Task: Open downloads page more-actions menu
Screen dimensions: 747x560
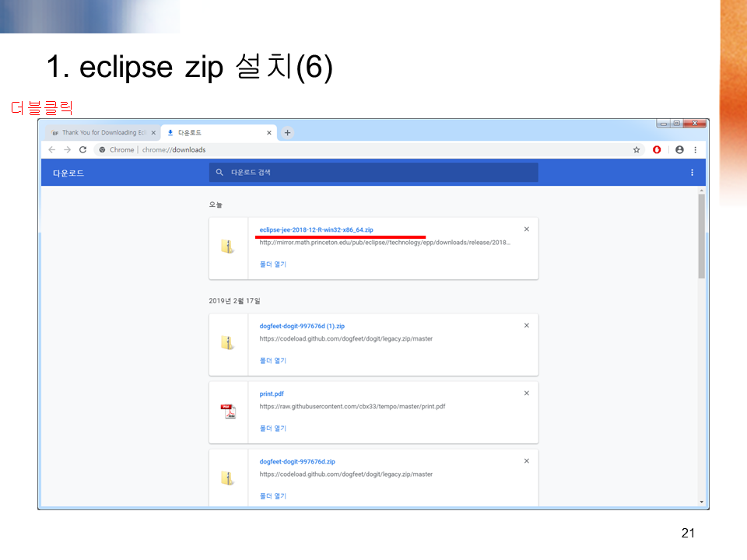Action: 693,173
